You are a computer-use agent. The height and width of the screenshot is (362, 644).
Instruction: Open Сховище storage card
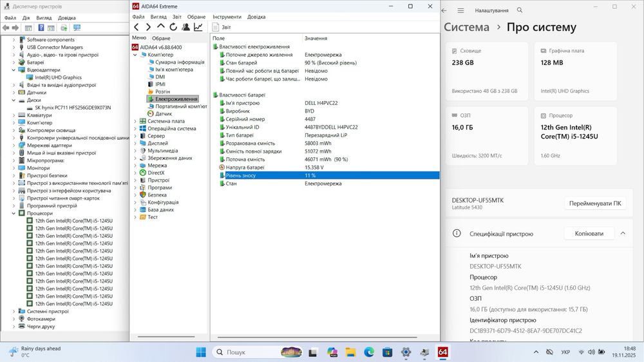click(x=487, y=71)
